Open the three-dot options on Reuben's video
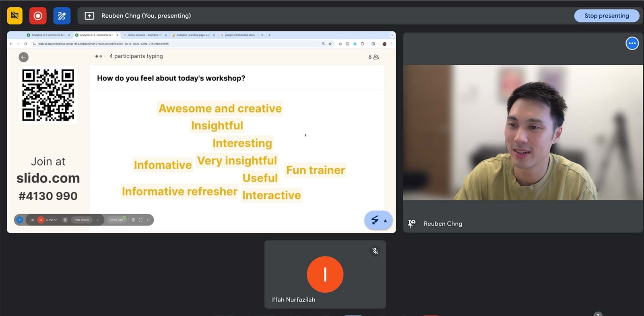Viewport: 644px width, 316px height. coord(632,43)
